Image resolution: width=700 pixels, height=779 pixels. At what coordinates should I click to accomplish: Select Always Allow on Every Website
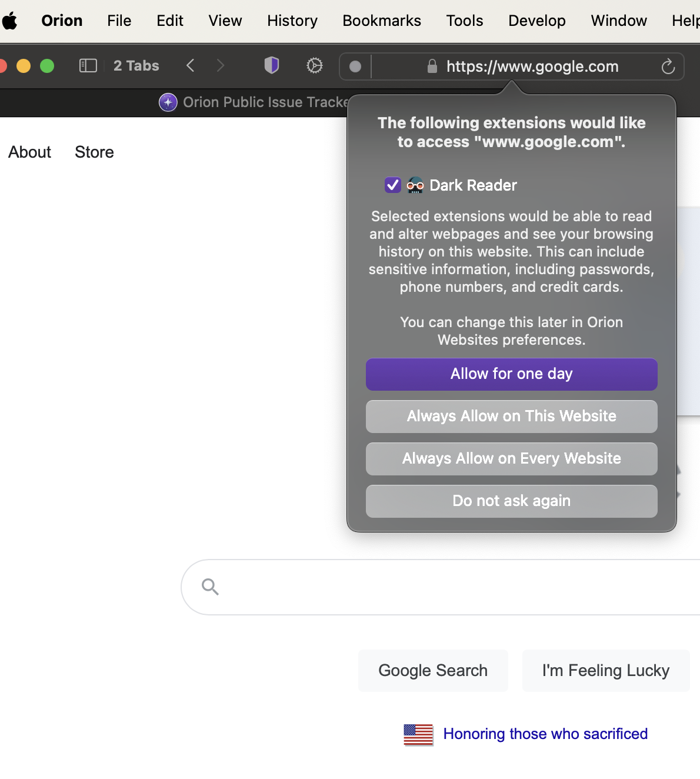pyautogui.click(x=511, y=459)
